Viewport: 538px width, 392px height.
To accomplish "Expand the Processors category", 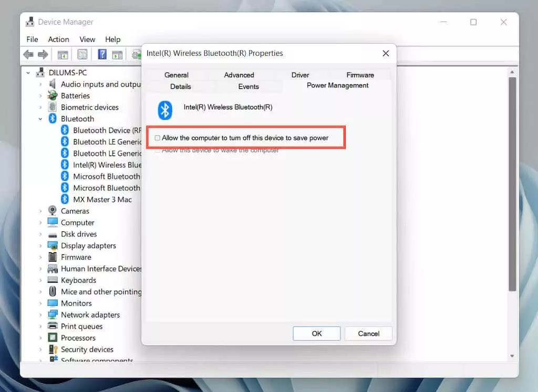I will point(40,338).
